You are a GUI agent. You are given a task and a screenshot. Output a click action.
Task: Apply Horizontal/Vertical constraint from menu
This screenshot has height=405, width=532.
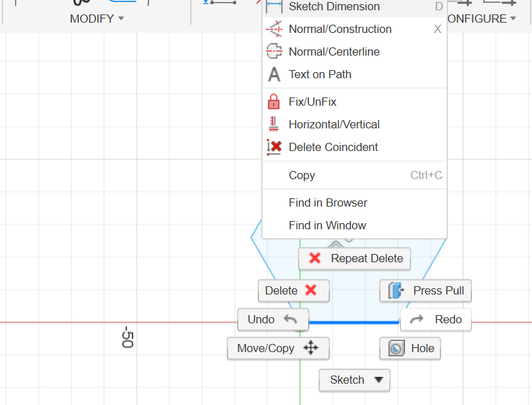pyautogui.click(x=355, y=124)
